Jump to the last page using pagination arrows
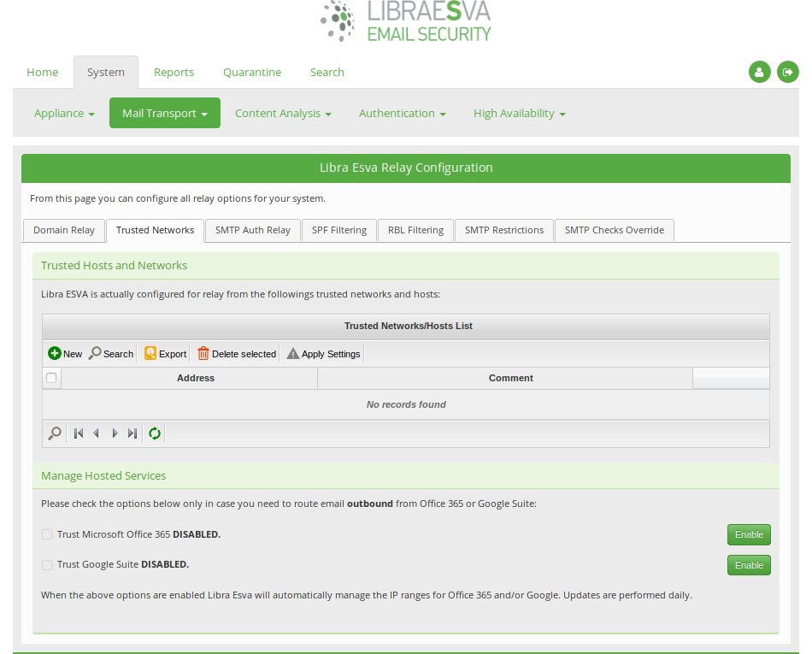Image resolution: width=812 pixels, height=654 pixels. pos(132,433)
